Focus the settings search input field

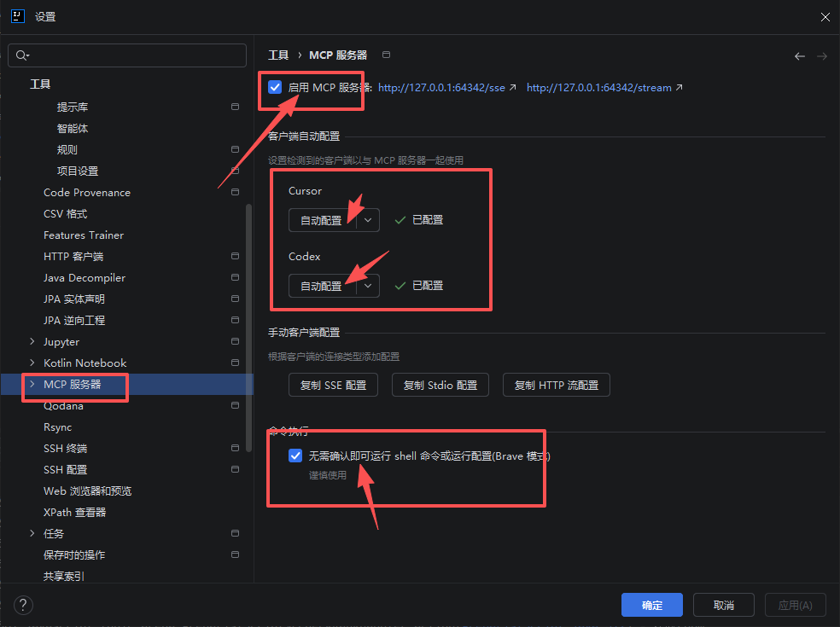[127, 55]
